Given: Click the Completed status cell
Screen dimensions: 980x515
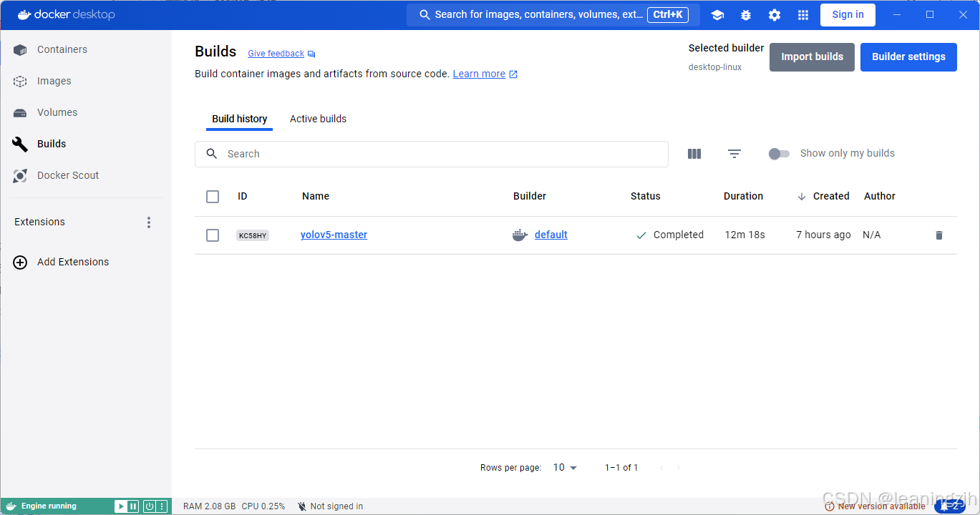Looking at the screenshot, I should 670,235.
